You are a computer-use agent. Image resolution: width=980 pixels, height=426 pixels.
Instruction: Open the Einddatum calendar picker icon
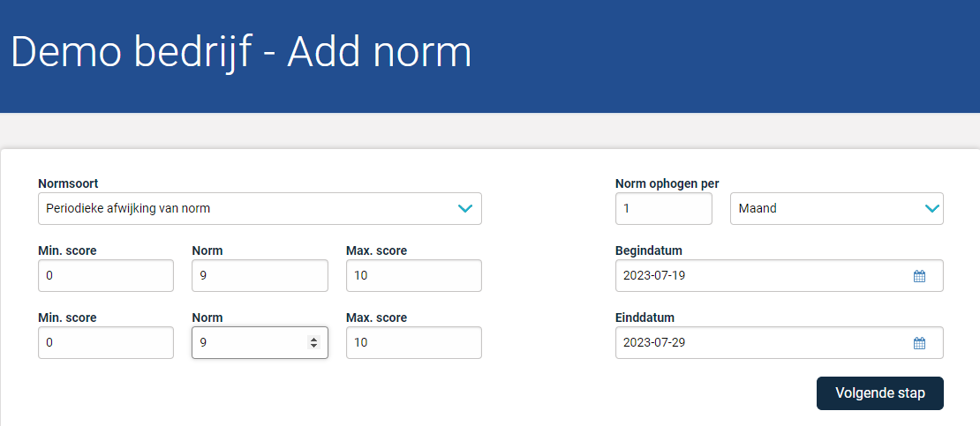coord(919,343)
